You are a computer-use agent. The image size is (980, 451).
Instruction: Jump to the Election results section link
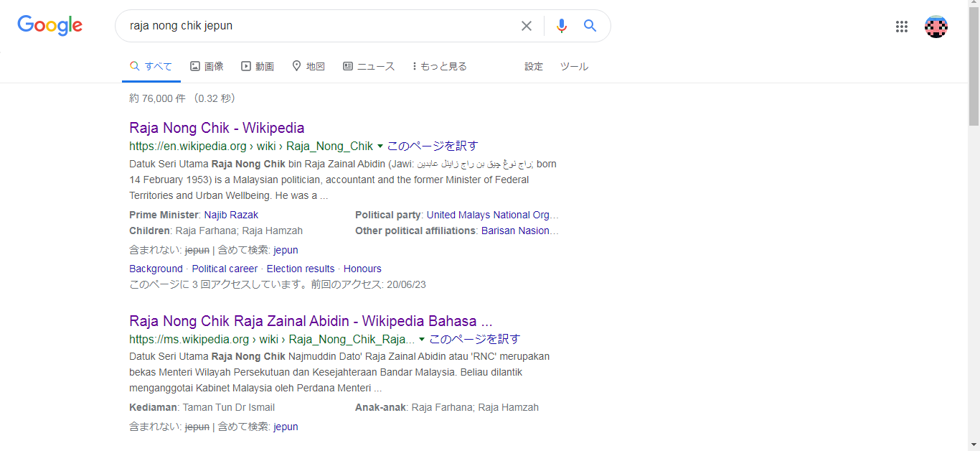pyautogui.click(x=301, y=269)
